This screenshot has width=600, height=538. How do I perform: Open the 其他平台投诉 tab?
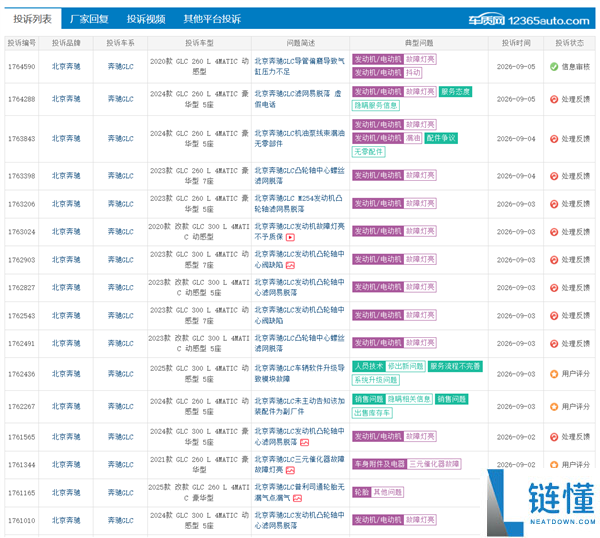212,19
